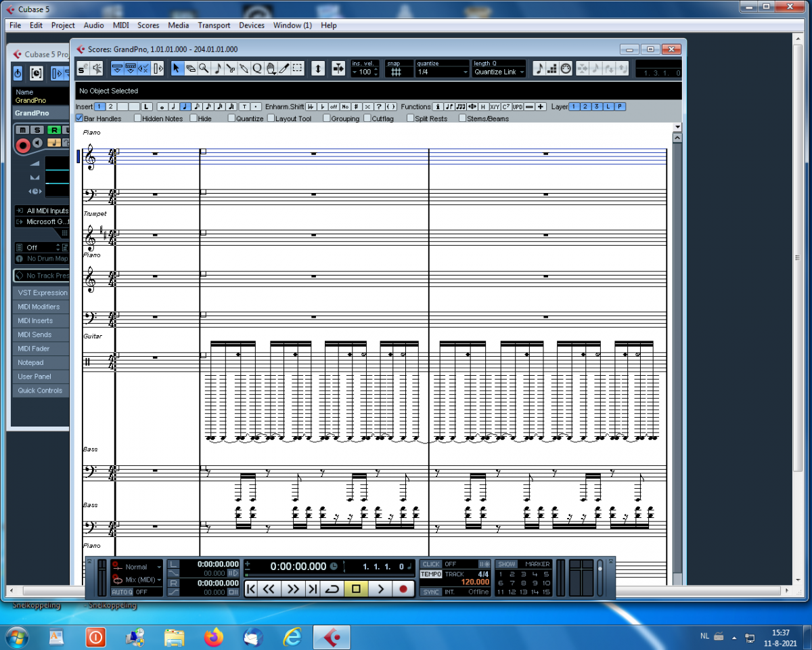Image resolution: width=812 pixels, height=650 pixels.
Task: Toggle the CLICK metronome button
Action: tap(431, 564)
